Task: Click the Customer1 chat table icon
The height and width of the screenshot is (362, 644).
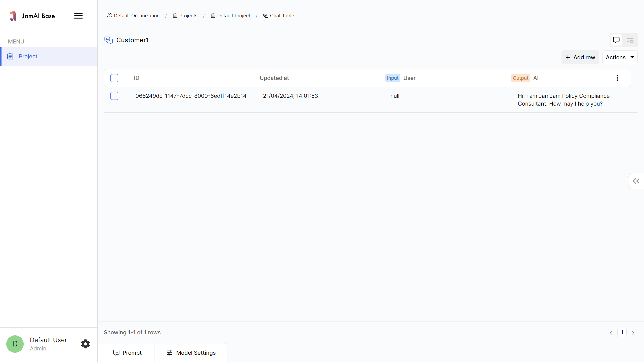Action: (x=108, y=40)
